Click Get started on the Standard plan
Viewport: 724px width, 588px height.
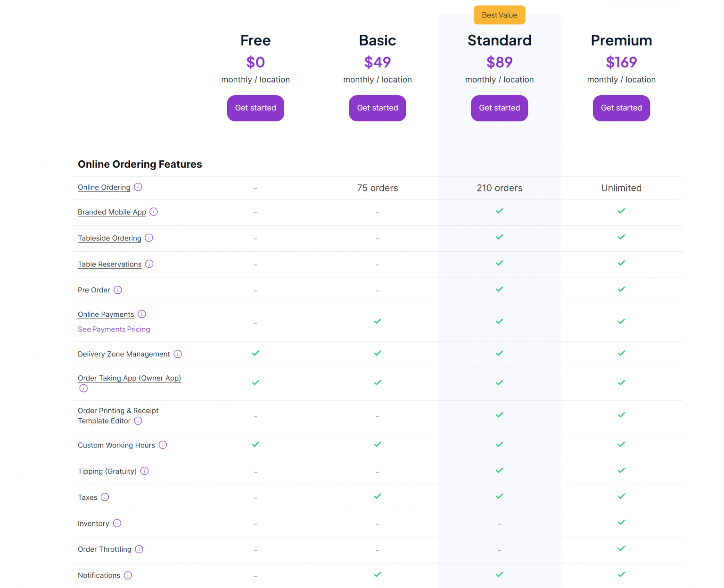pyautogui.click(x=499, y=108)
